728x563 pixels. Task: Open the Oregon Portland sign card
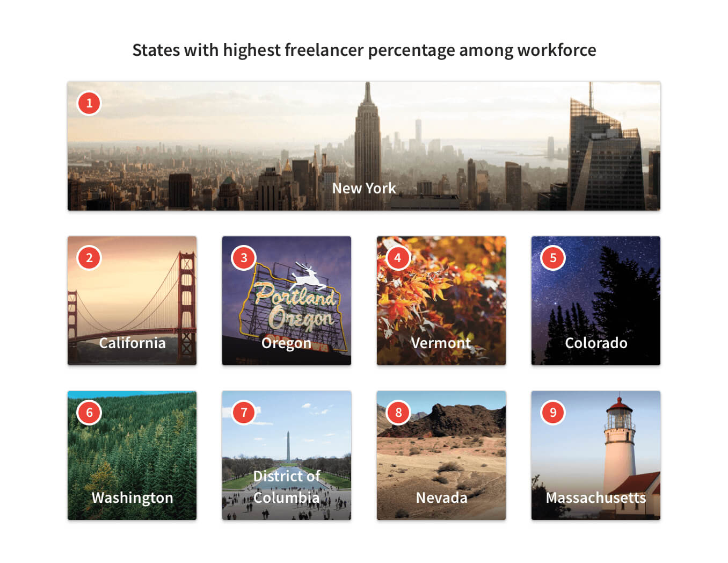[x=287, y=301]
